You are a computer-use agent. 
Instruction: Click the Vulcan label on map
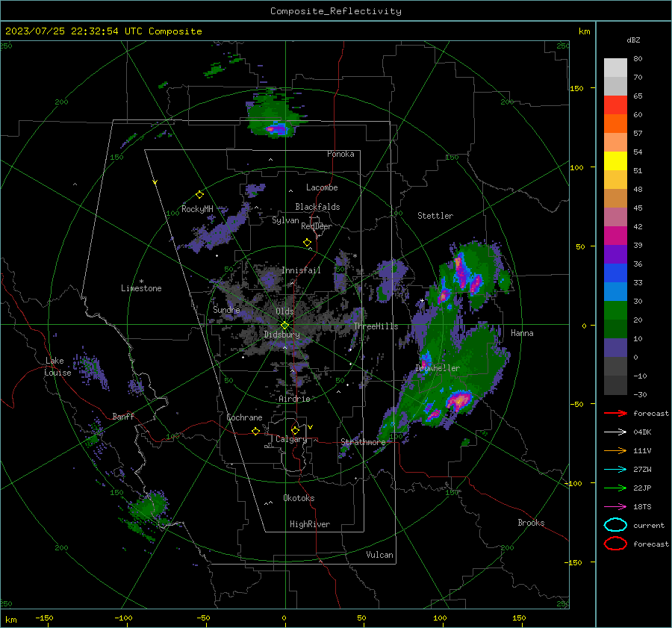coord(379,555)
